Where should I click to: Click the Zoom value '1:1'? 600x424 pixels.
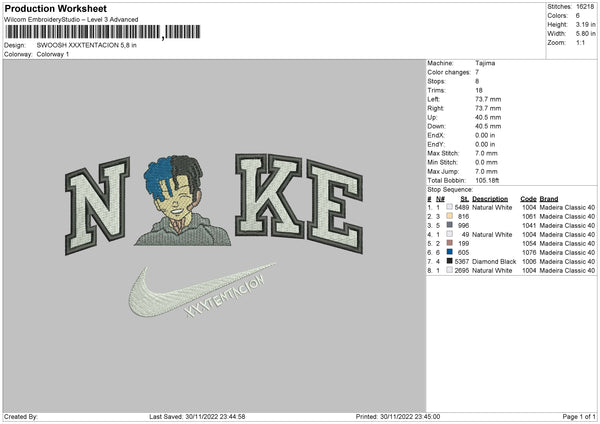pos(580,42)
